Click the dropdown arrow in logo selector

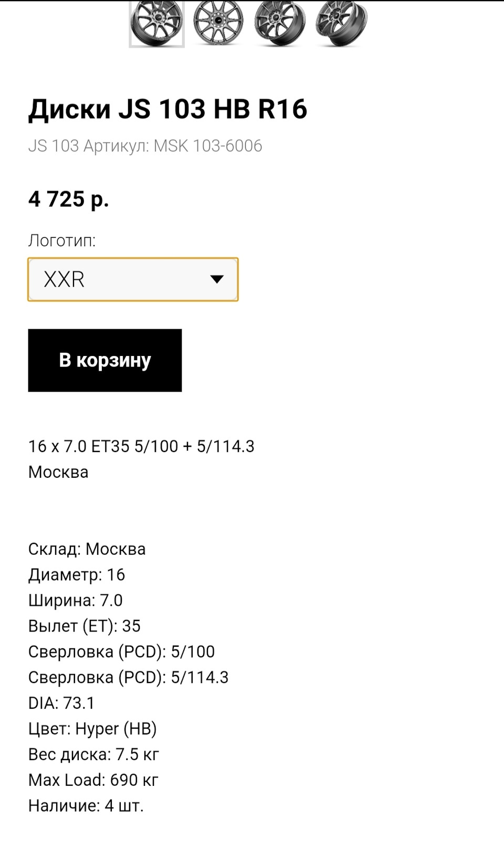pos(217,279)
